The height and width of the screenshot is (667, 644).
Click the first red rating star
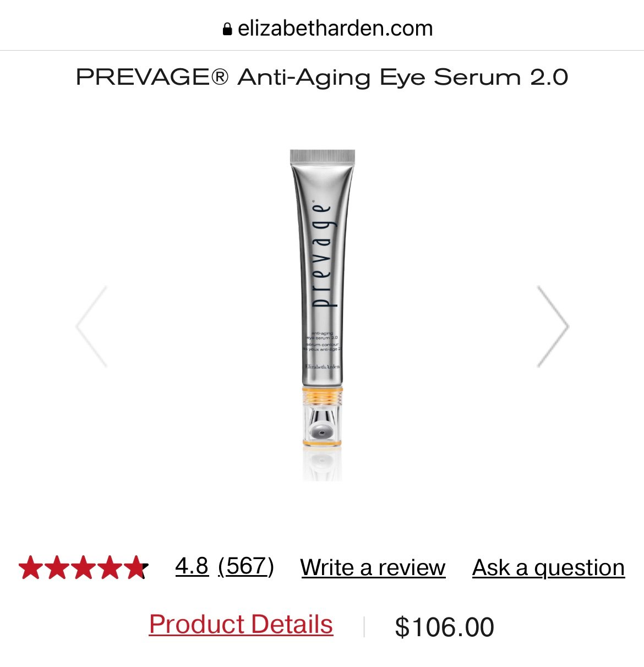click(x=30, y=568)
